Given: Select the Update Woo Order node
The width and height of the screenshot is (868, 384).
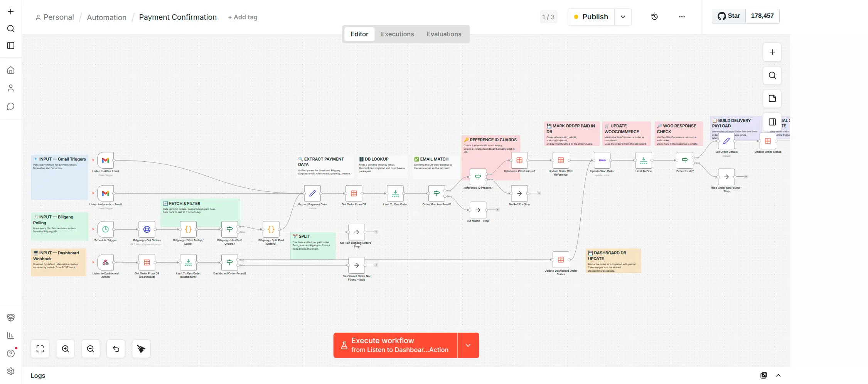Looking at the screenshot, I should [x=602, y=161].
